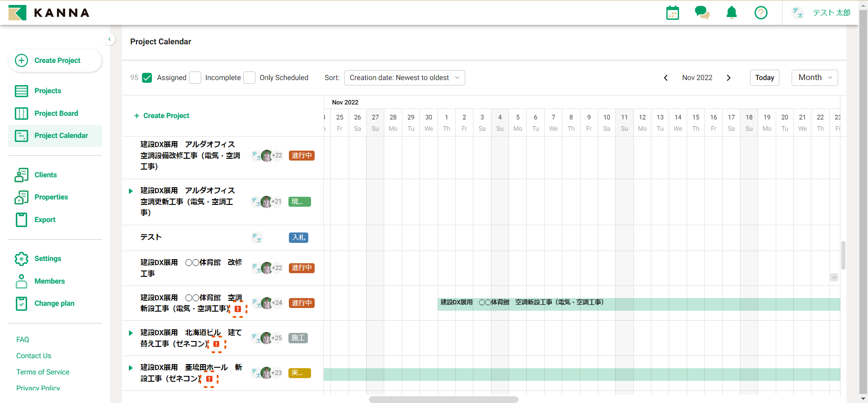
Task: Click the warning icon on 亜琉田ホール project
Action: pos(209,379)
